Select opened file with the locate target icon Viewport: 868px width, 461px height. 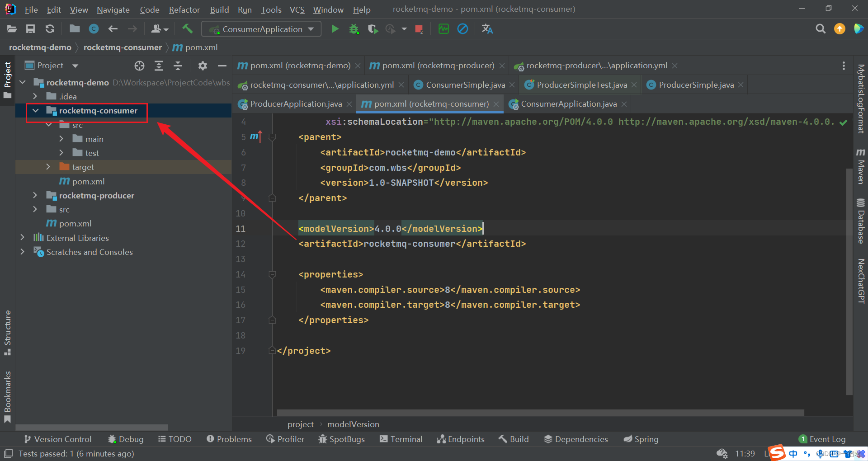coord(139,66)
